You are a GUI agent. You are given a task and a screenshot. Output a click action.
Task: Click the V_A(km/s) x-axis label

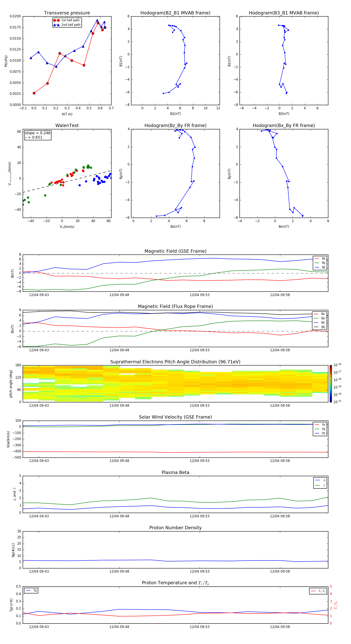pyautogui.click(x=67, y=227)
